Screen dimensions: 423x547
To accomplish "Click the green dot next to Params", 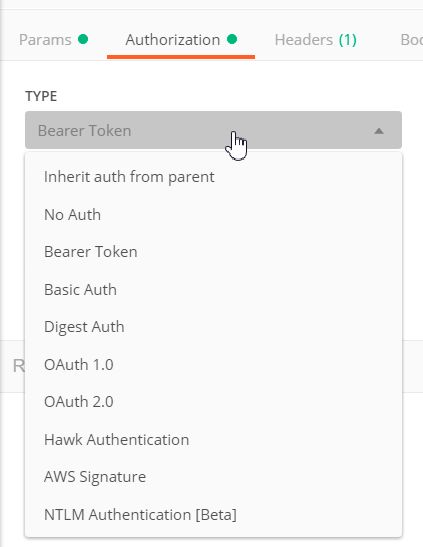I will point(83,39).
